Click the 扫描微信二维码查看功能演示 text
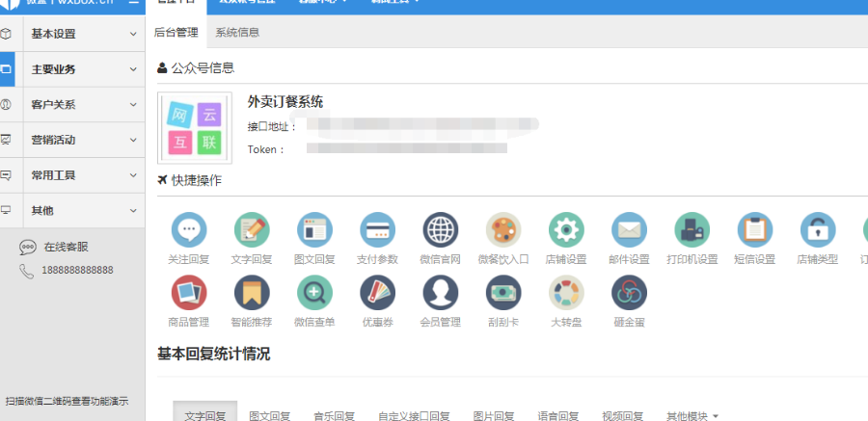This screenshot has width=868, height=421. click(x=67, y=402)
